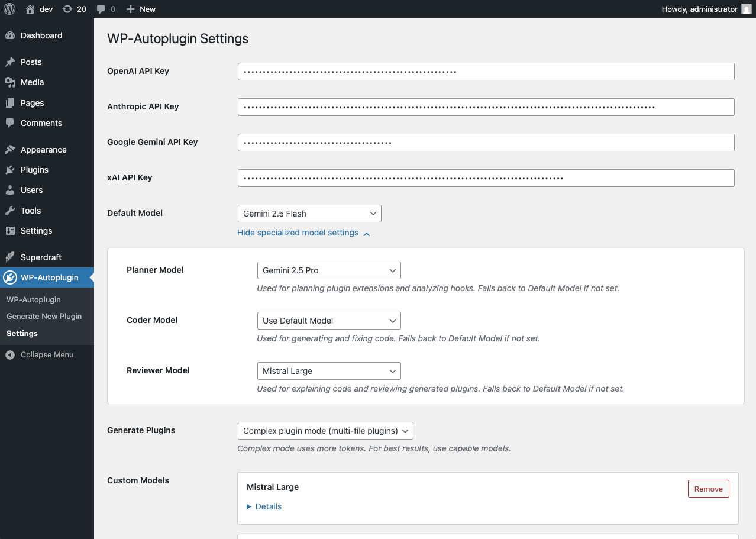Click the Anthropic API Key field
The width and height of the screenshot is (756, 539).
click(486, 106)
